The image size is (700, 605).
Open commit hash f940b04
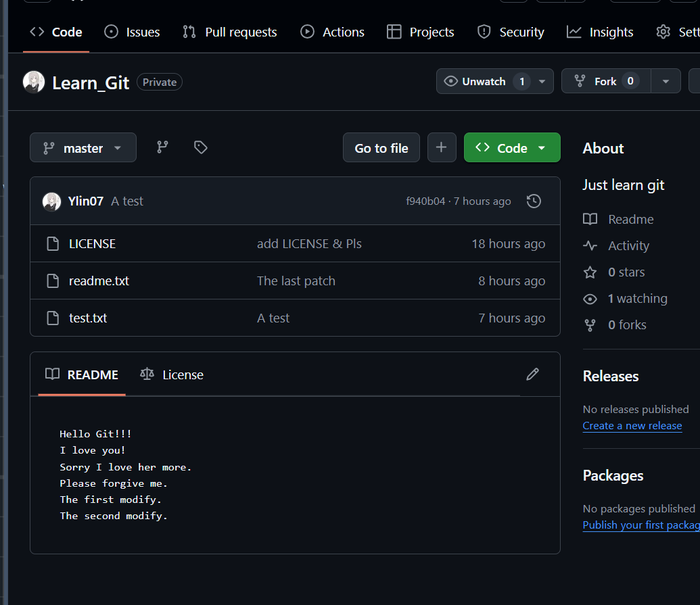(x=425, y=201)
